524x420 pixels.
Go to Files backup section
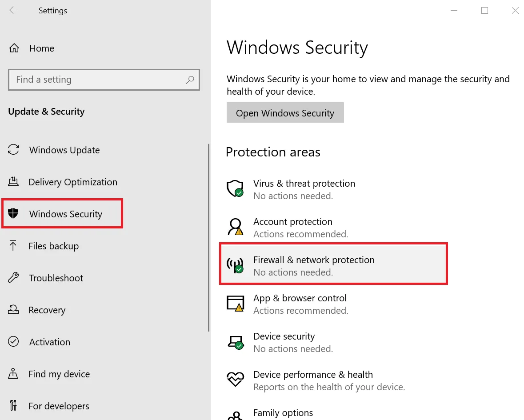53,246
